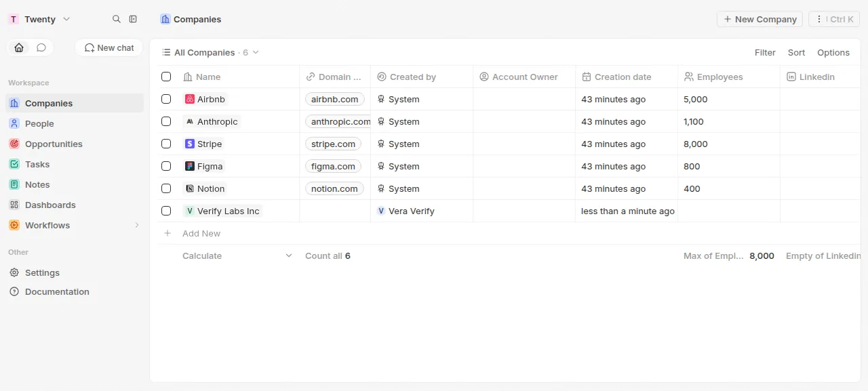Open Notes from the sidebar

(75, 184)
